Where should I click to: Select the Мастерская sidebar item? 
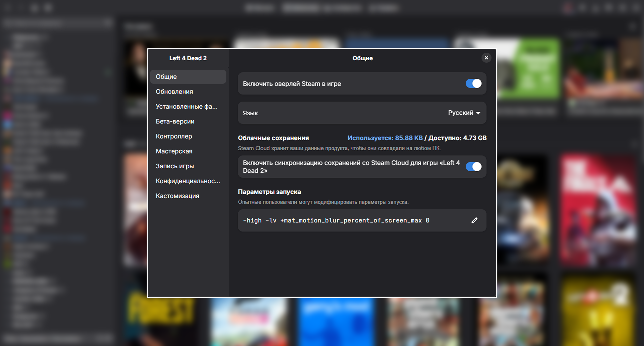point(188,151)
